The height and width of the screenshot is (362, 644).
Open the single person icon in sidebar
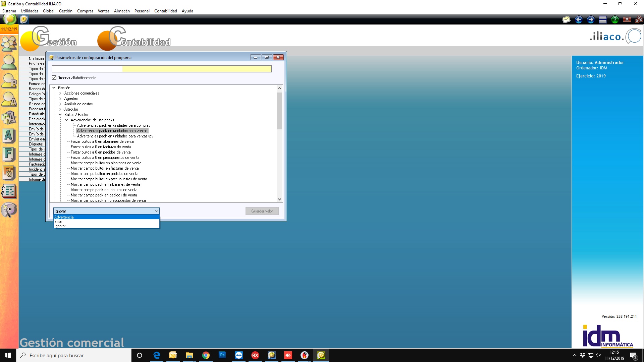click(x=9, y=62)
